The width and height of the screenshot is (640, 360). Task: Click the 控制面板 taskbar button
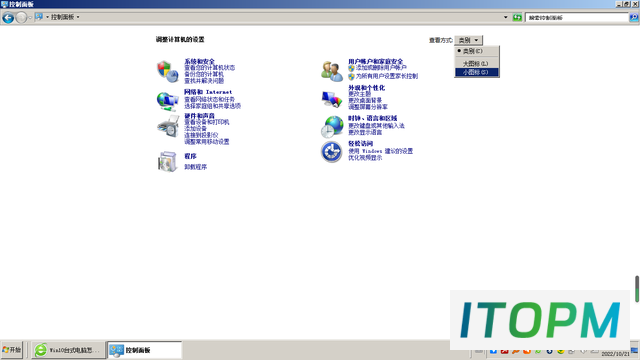coord(144,350)
